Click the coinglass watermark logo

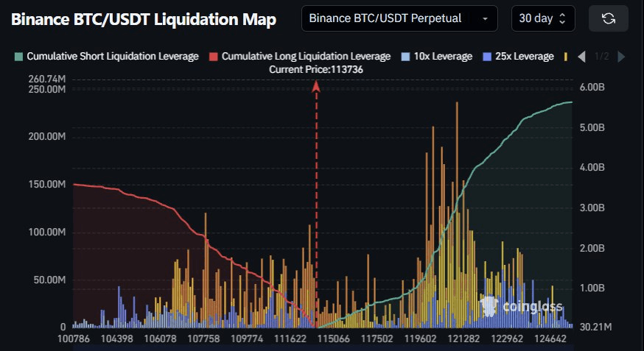point(521,307)
